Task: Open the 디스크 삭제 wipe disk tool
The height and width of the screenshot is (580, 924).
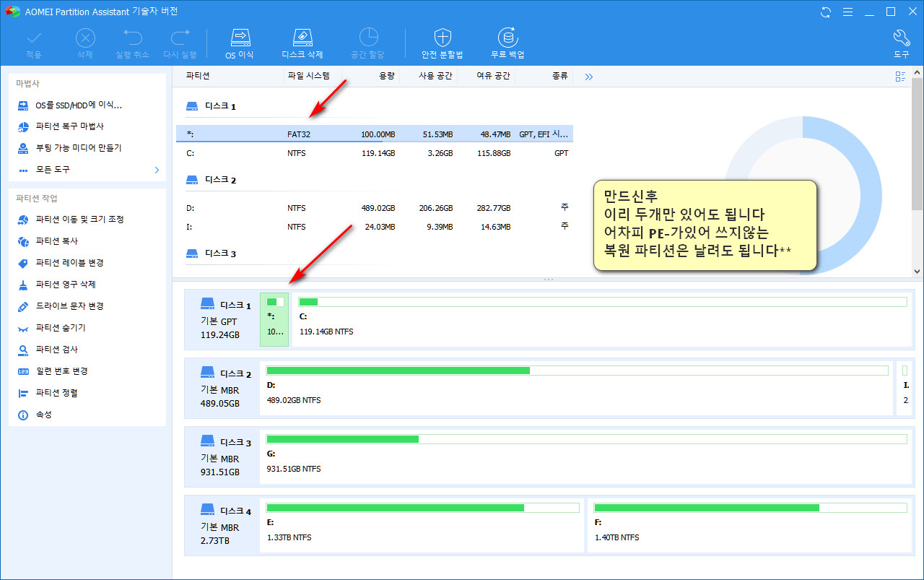Action: [x=302, y=44]
